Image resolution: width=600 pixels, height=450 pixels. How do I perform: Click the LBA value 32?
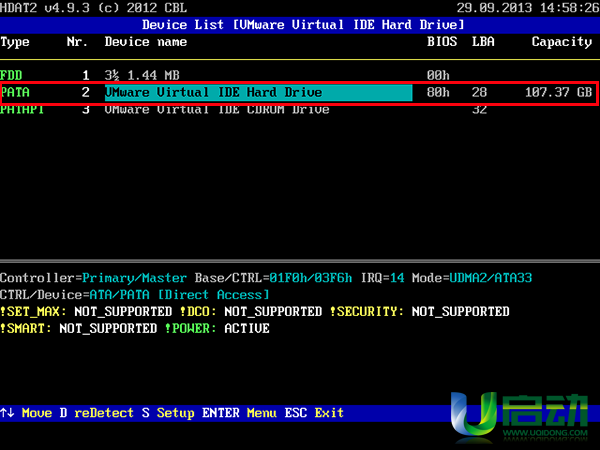(x=479, y=110)
